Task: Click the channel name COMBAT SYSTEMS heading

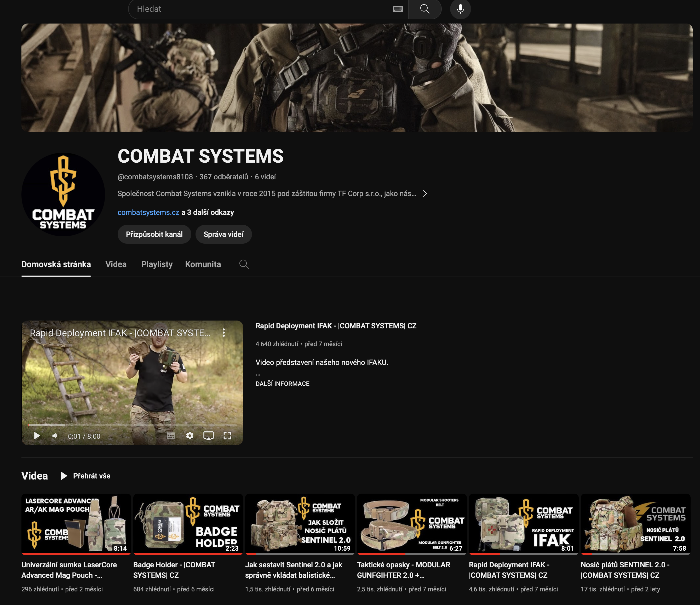Action: 200,156
